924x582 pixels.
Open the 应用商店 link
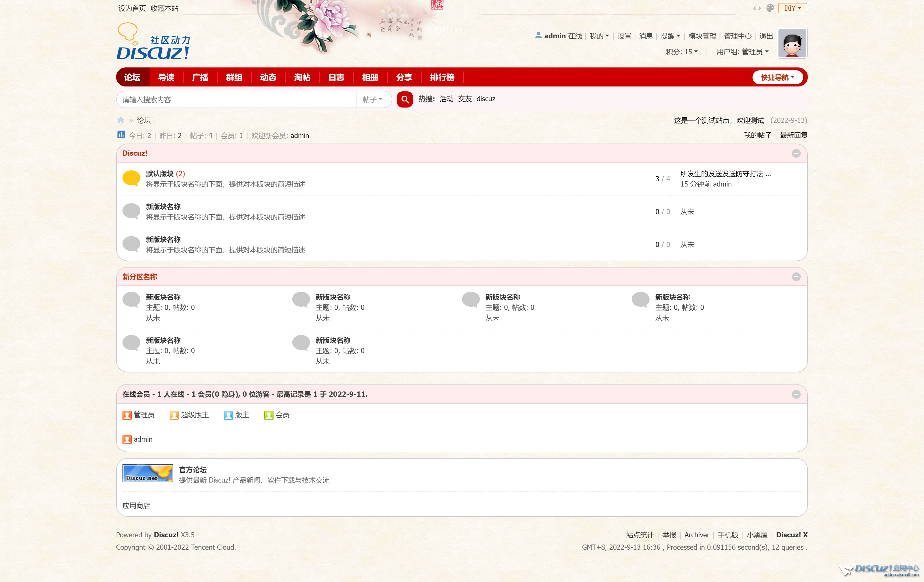pos(136,506)
